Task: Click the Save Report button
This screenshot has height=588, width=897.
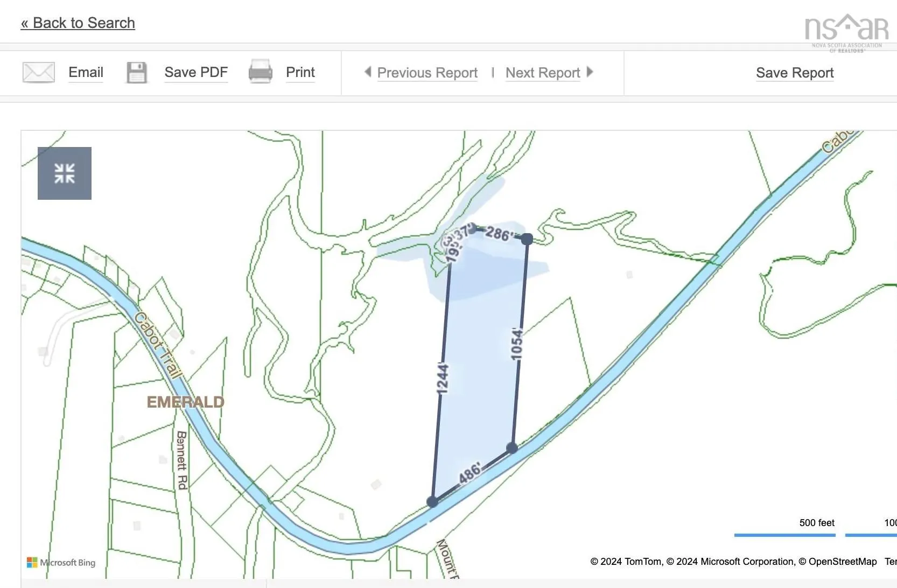Action: [x=794, y=73]
